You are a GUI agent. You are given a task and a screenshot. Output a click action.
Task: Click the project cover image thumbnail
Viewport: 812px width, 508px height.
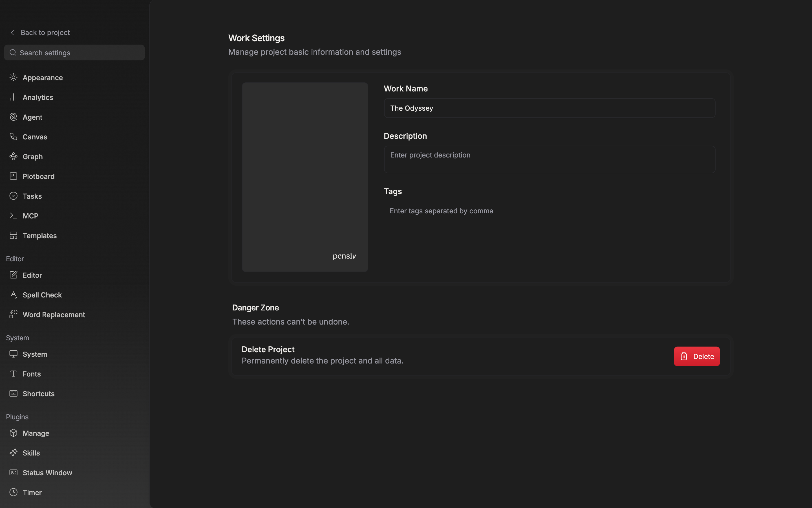[305, 177]
